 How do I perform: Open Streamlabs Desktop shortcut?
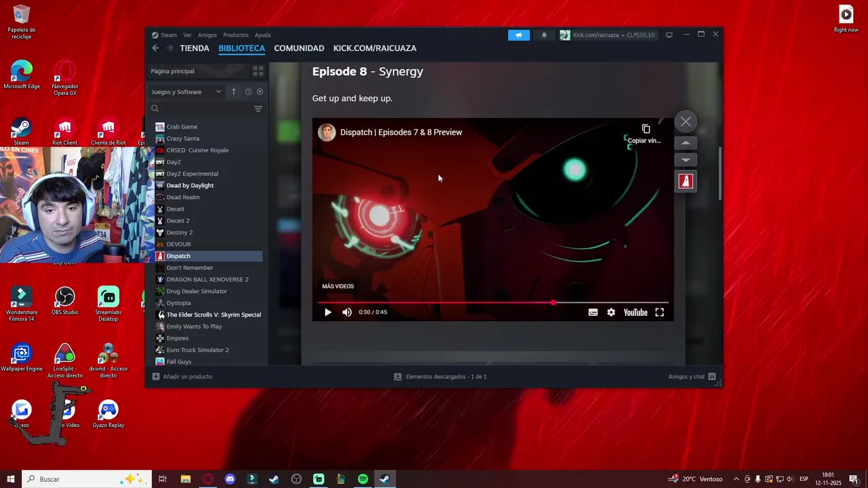pos(108,304)
